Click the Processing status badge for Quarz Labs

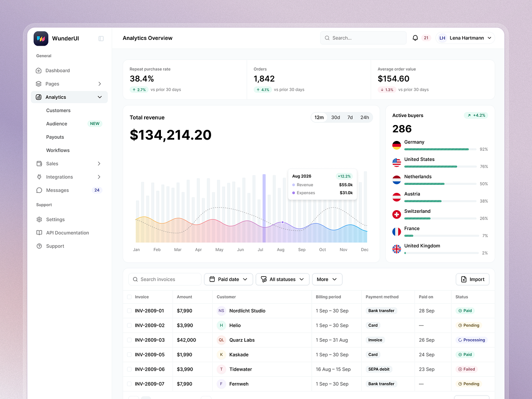[x=471, y=340]
